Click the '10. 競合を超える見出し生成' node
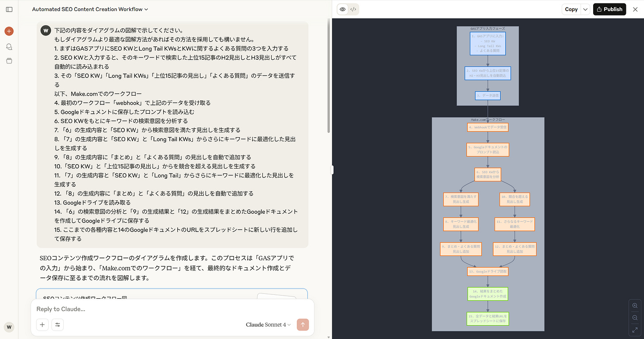This screenshot has height=339, width=644. pyautogui.click(x=515, y=199)
